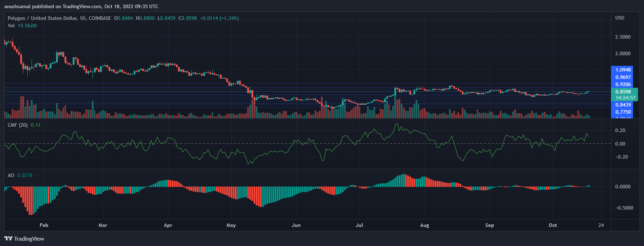The width and height of the screenshot is (644, 246).
Task: Click the May label on time axis
Action: [231, 225]
